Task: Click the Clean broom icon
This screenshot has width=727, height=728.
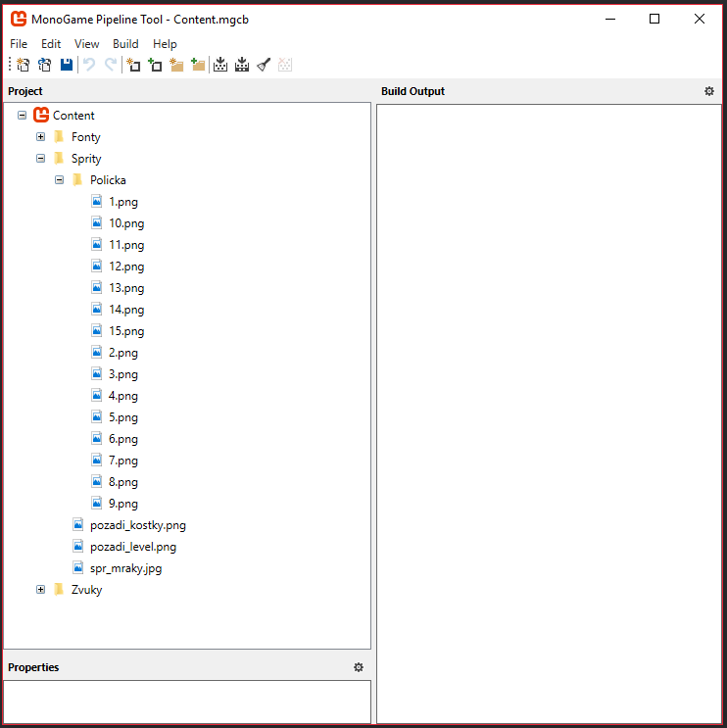Action: [x=264, y=65]
